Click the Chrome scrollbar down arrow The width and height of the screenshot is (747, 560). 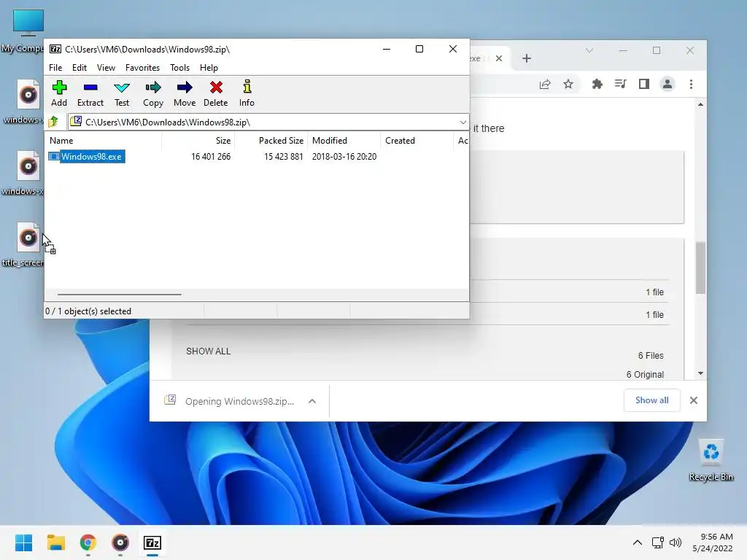[700, 373]
